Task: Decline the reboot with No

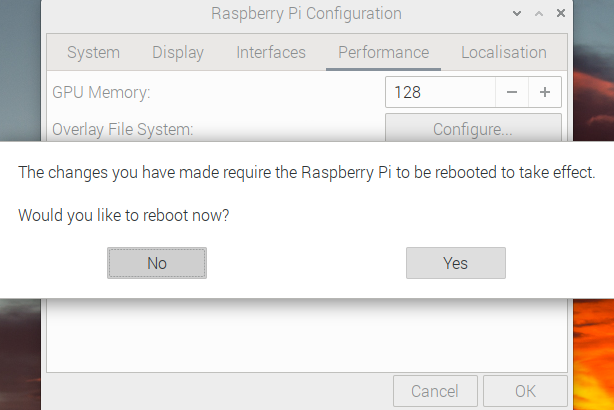Action: (156, 263)
